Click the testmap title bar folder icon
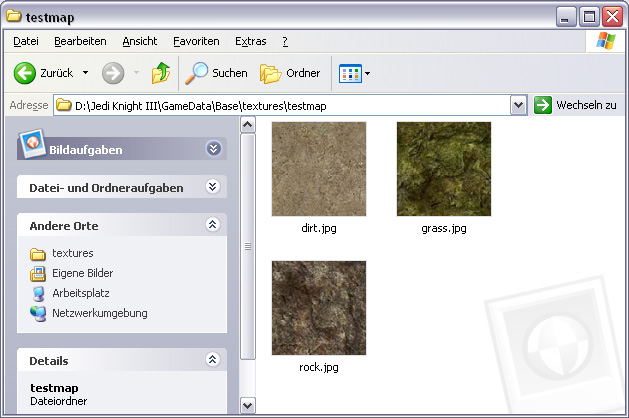The image size is (629, 418). coord(14,16)
